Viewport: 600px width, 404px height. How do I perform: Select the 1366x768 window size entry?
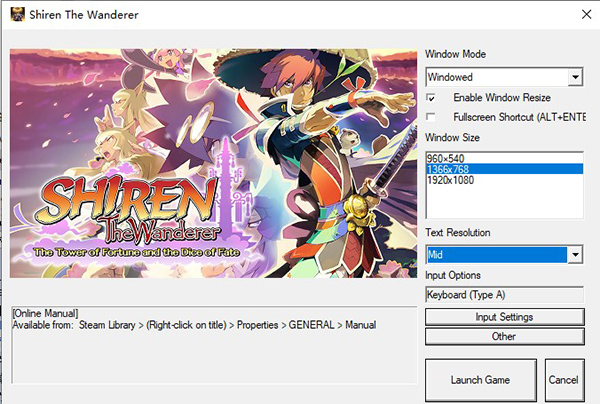coord(505,169)
